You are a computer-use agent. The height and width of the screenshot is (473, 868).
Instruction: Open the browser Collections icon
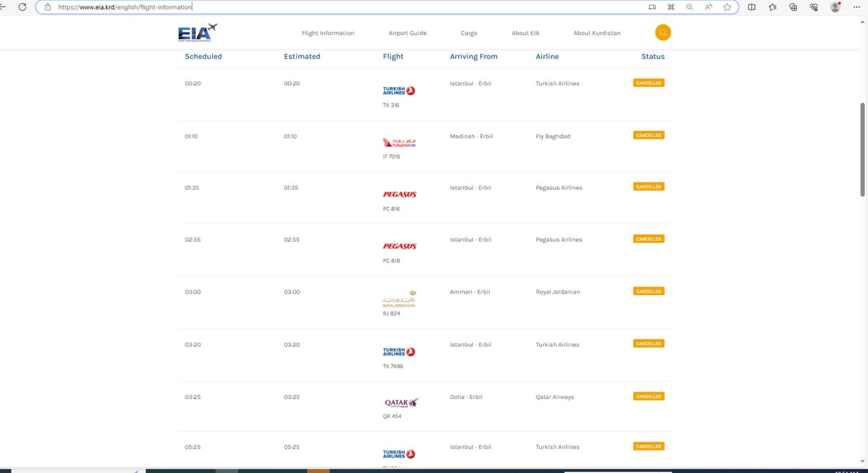[x=793, y=7]
